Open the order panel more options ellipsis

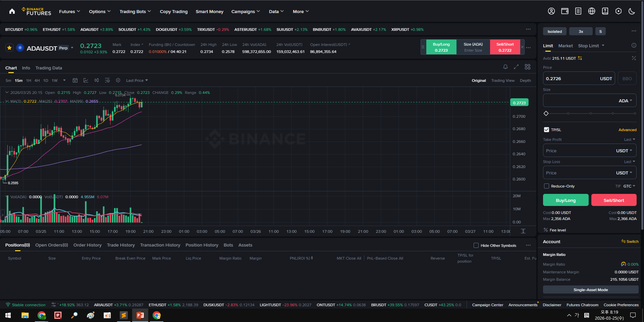pos(634,31)
